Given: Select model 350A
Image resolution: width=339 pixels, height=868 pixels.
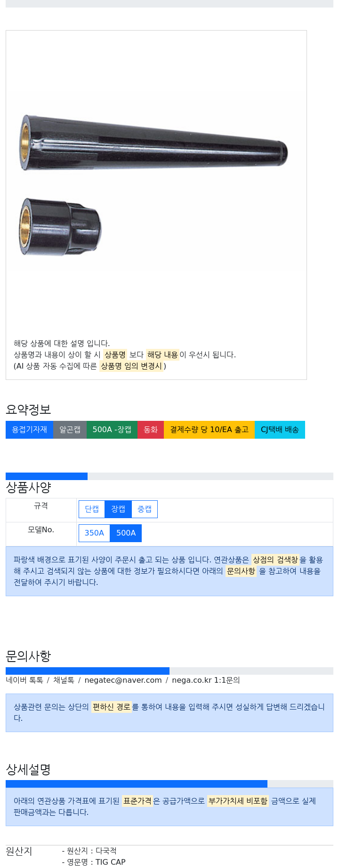Looking at the screenshot, I should 94,533.
